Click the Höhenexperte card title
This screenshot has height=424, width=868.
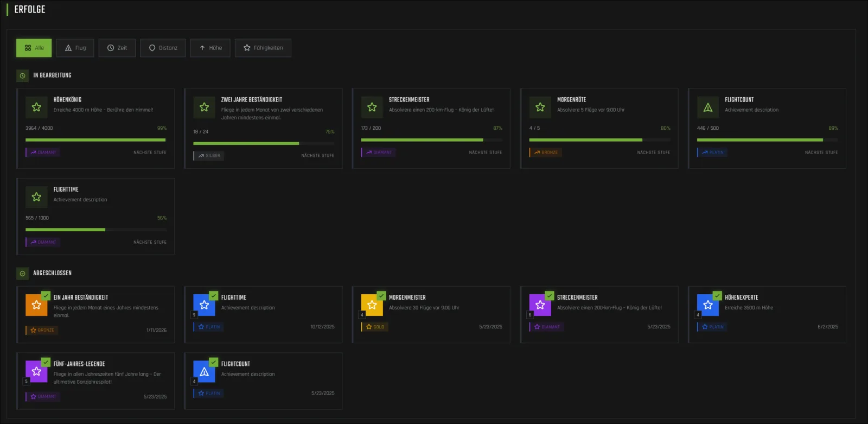(742, 298)
